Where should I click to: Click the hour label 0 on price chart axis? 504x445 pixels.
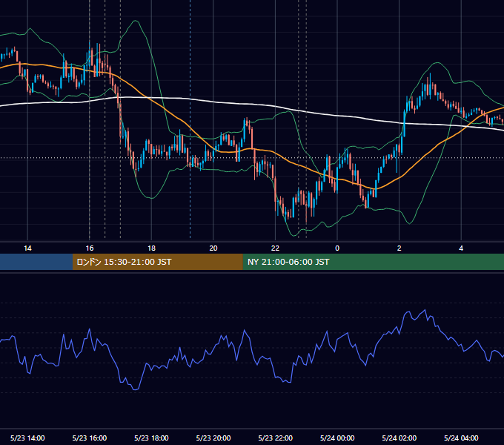coord(337,248)
